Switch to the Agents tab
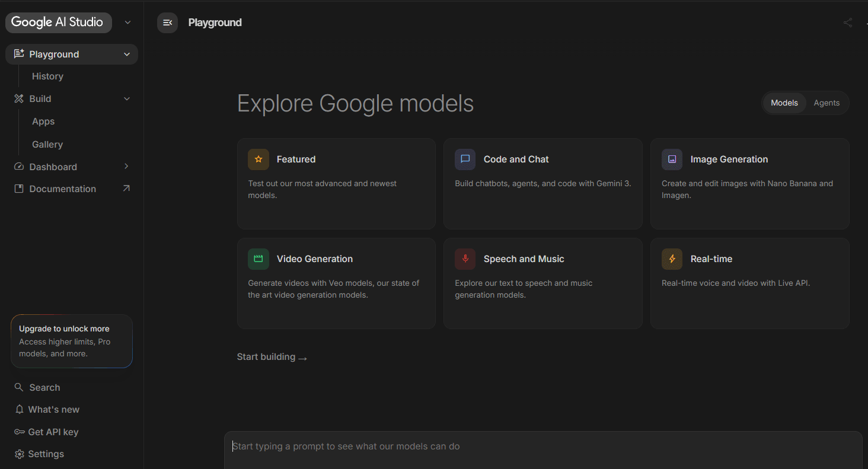The image size is (868, 469). [826, 103]
